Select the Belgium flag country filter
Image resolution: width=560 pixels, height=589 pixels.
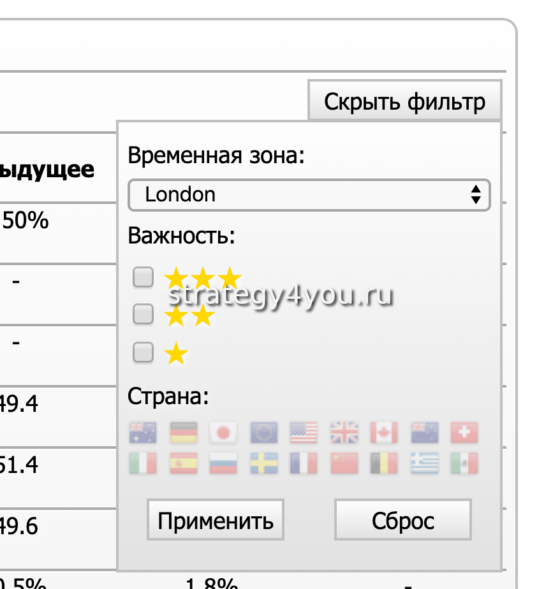(x=384, y=463)
